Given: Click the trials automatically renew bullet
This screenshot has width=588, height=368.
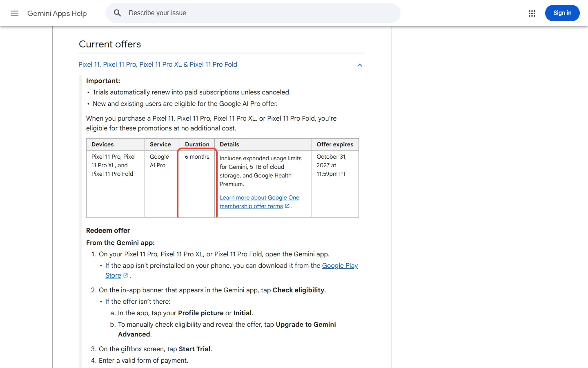Looking at the screenshot, I should click(x=192, y=92).
